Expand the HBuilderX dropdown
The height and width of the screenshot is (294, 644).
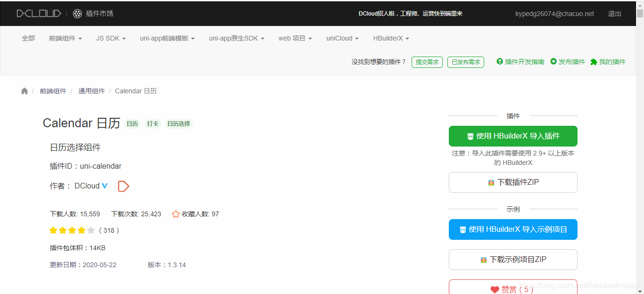pos(391,38)
